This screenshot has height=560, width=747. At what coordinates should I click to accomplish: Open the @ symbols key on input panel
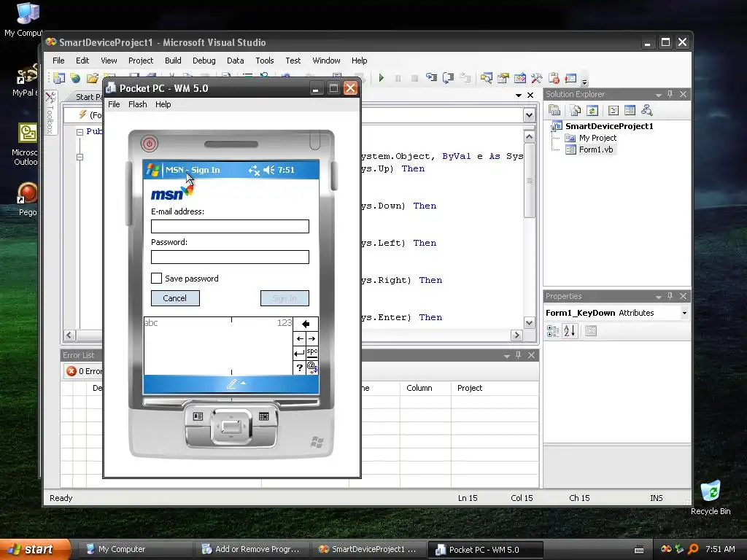[x=311, y=367]
